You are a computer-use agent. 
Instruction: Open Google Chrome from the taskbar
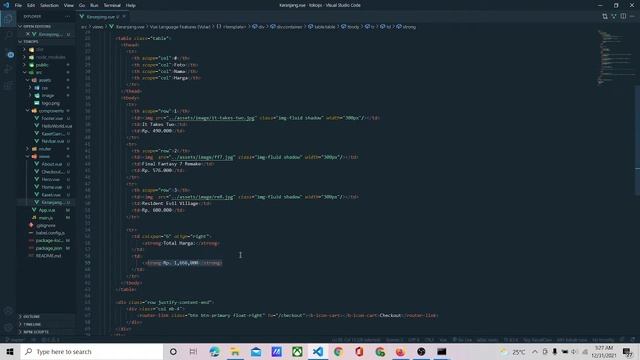click(x=338, y=351)
